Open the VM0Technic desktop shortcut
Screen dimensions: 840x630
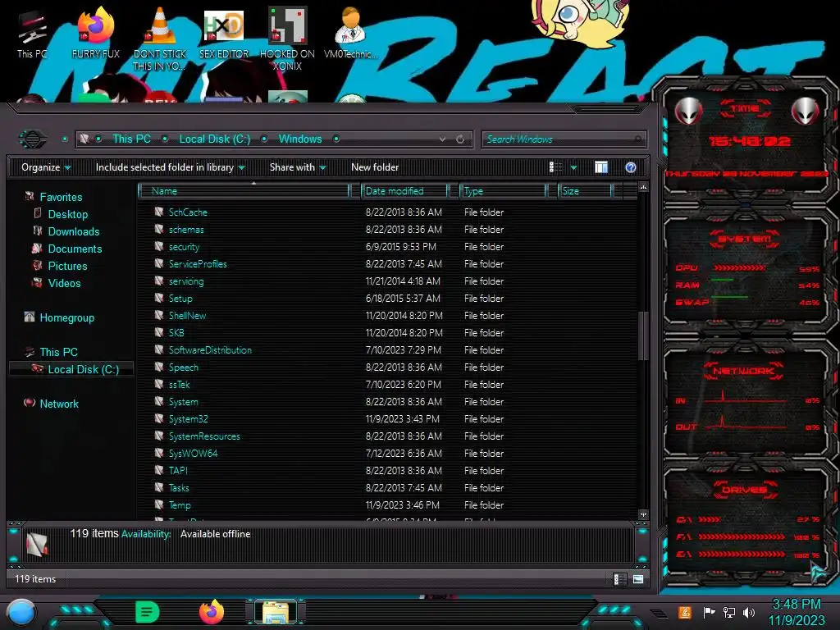pos(350,33)
